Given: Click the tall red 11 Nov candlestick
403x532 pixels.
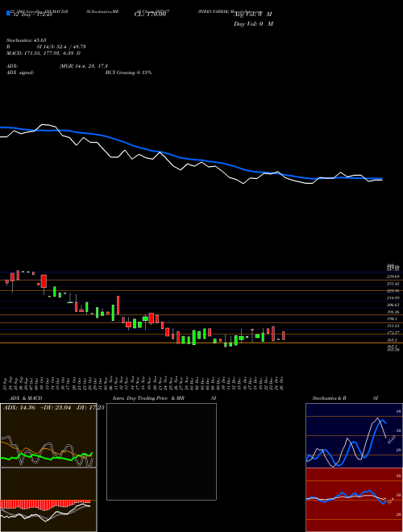Looking at the screenshot, I should [118, 305].
